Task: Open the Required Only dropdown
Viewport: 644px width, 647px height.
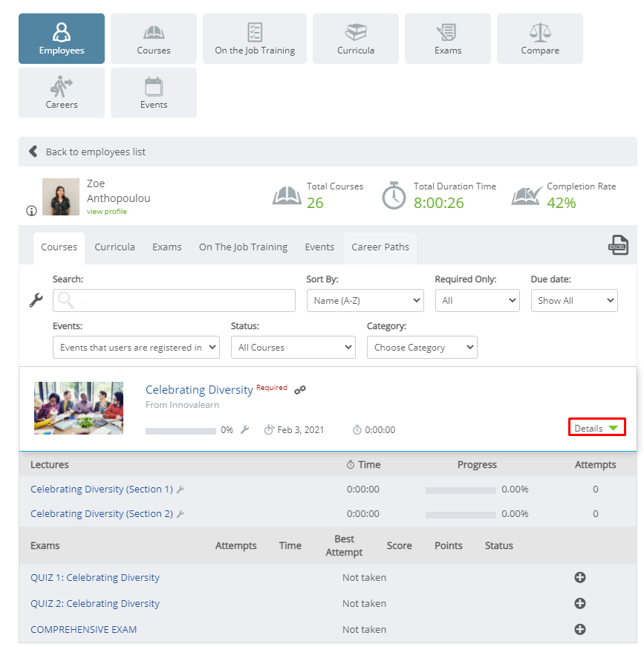Action: [x=478, y=300]
